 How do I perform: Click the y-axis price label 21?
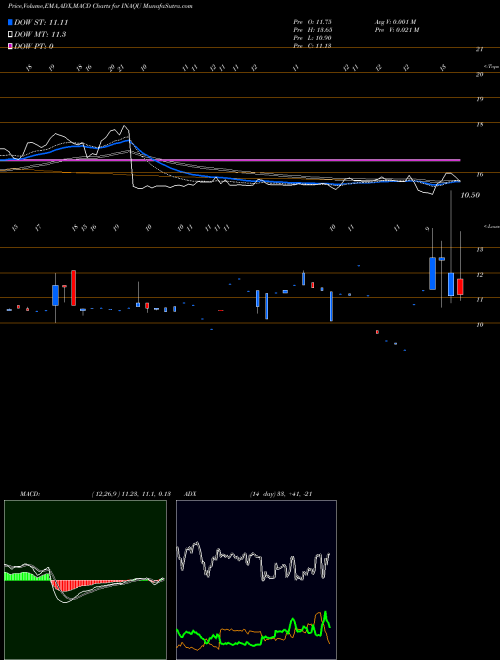click(479, 49)
